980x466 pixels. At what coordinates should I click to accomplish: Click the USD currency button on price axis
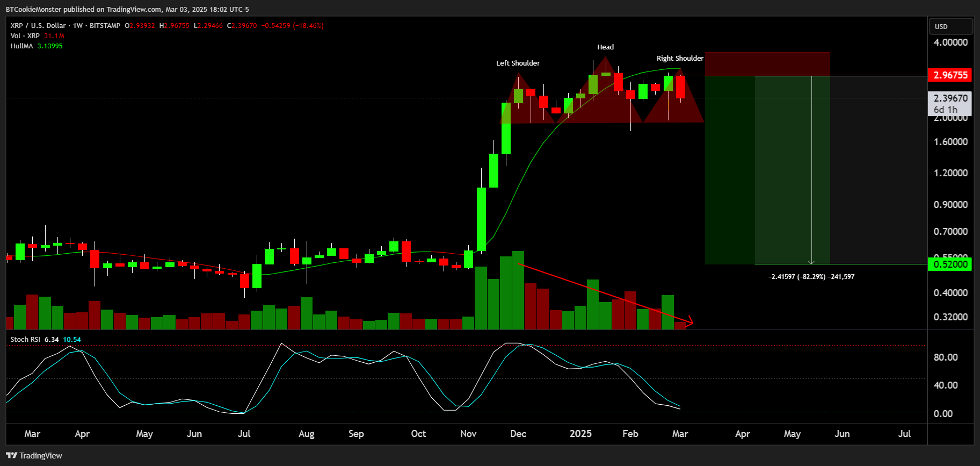pos(950,26)
